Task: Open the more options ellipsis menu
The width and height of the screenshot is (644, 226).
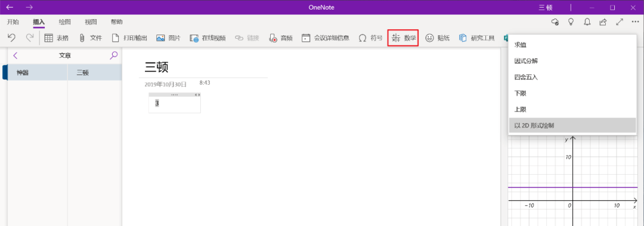Action: [635, 22]
